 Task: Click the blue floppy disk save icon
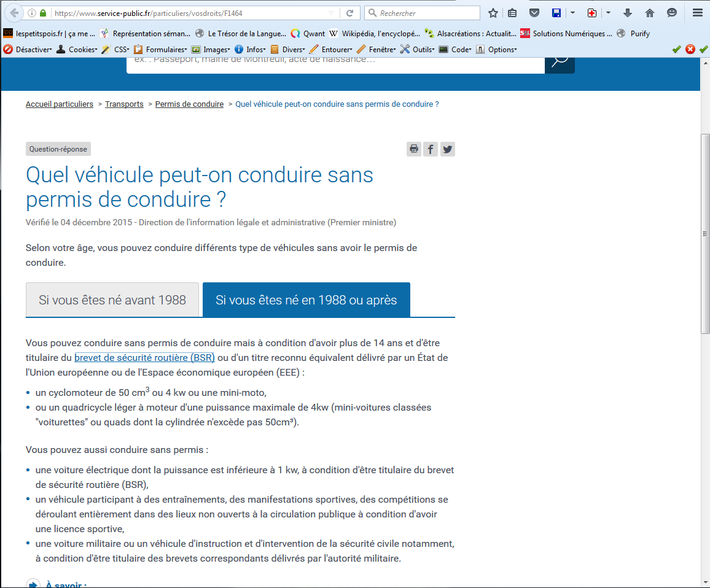(556, 13)
